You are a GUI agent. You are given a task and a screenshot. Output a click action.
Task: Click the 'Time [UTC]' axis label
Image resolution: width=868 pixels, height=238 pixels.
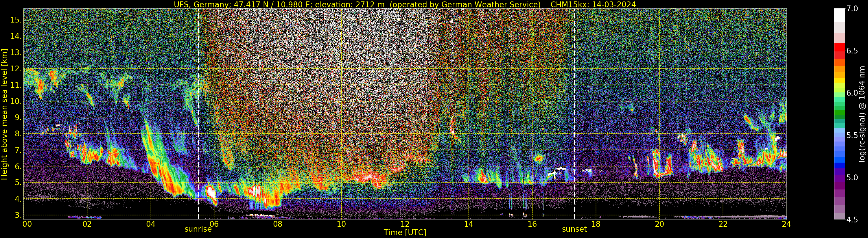[x=405, y=233]
